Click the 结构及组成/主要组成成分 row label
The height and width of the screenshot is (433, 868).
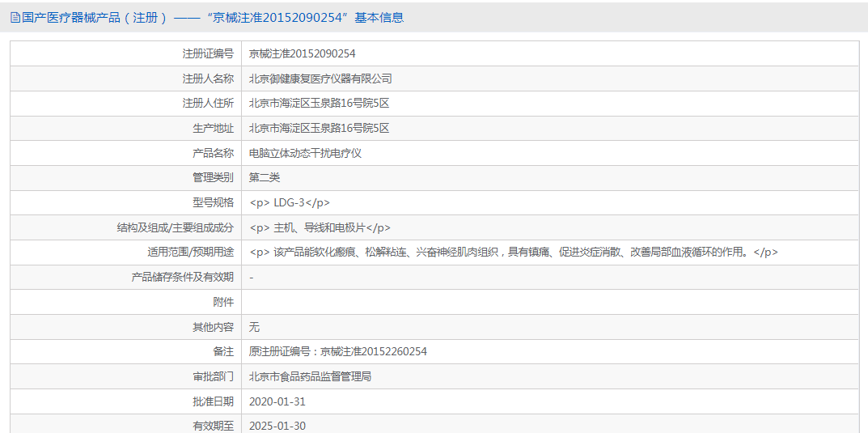pos(176,228)
